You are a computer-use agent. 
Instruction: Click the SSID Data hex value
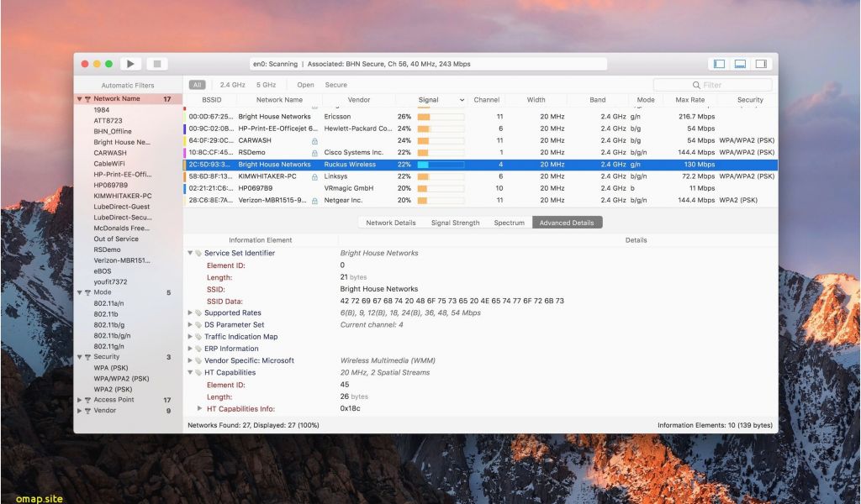(452, 301)
